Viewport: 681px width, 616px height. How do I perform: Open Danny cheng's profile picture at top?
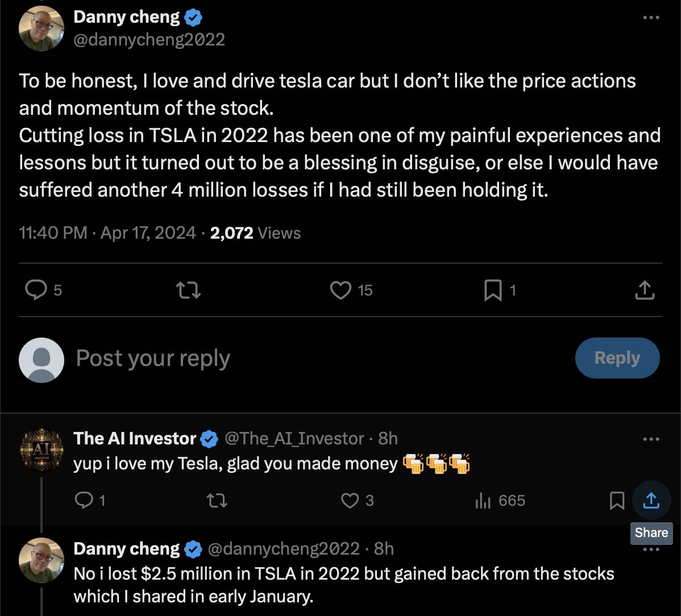coord(41,29)
